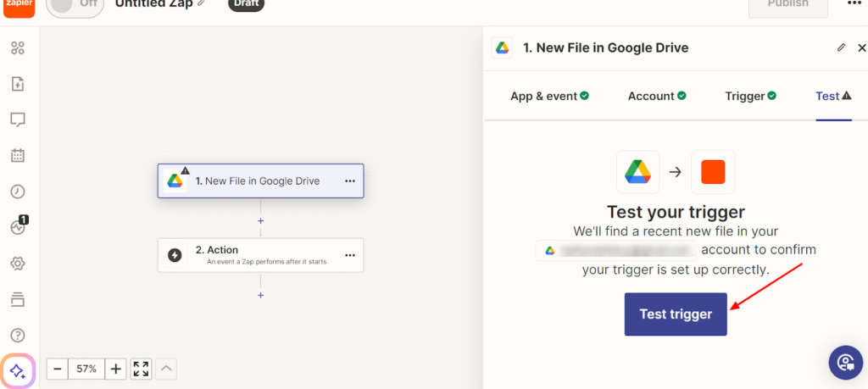Select the 2. Action step card
Image resolution: width=868 pixels, height=389 pixels.
click(x=260, y=255)
